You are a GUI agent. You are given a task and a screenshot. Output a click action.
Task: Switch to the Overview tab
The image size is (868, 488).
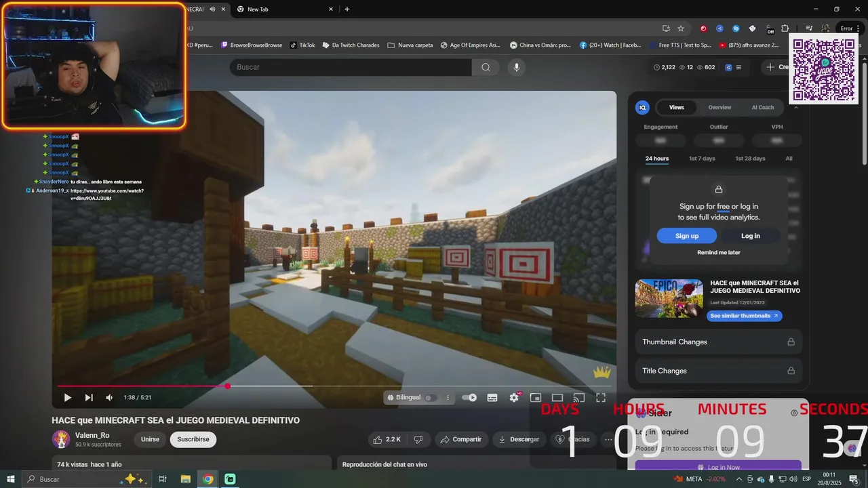pyautogui.click(x=719, y=107)
